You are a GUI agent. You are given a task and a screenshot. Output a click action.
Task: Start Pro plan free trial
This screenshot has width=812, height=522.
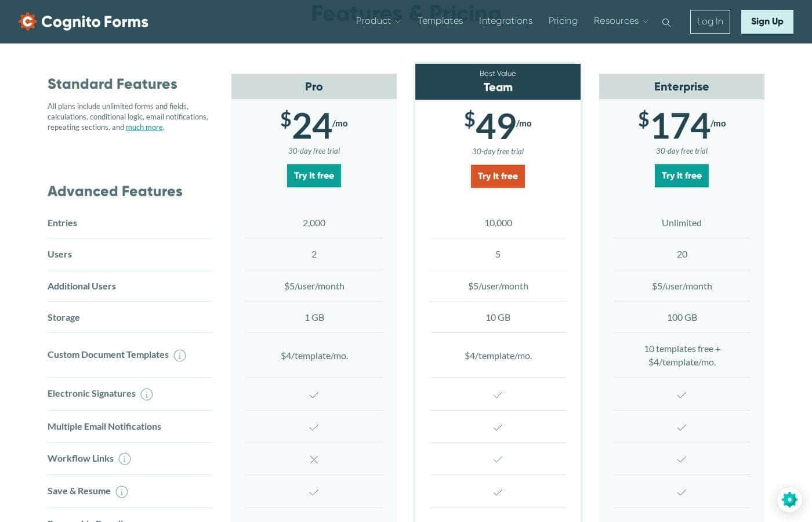314,176
